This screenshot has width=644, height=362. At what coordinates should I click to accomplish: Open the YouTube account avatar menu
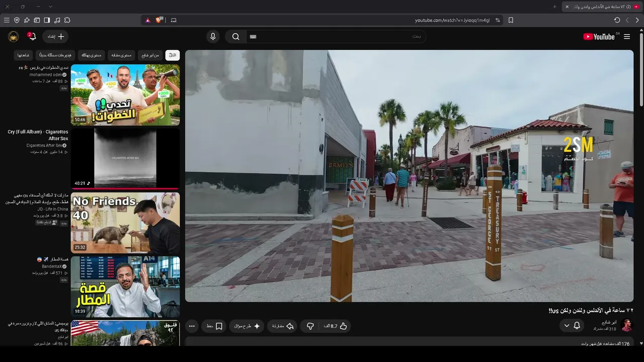pyautogui.click(x=14, y=36)
